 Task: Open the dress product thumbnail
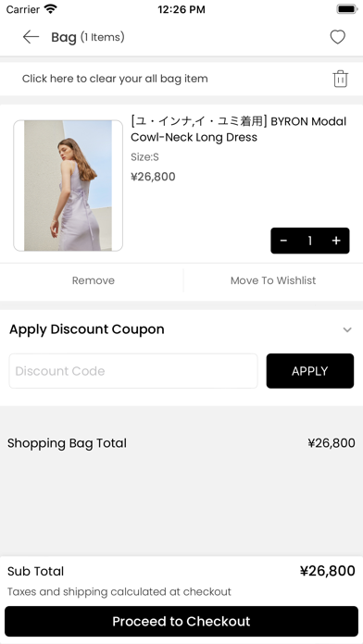coord(69,186)
